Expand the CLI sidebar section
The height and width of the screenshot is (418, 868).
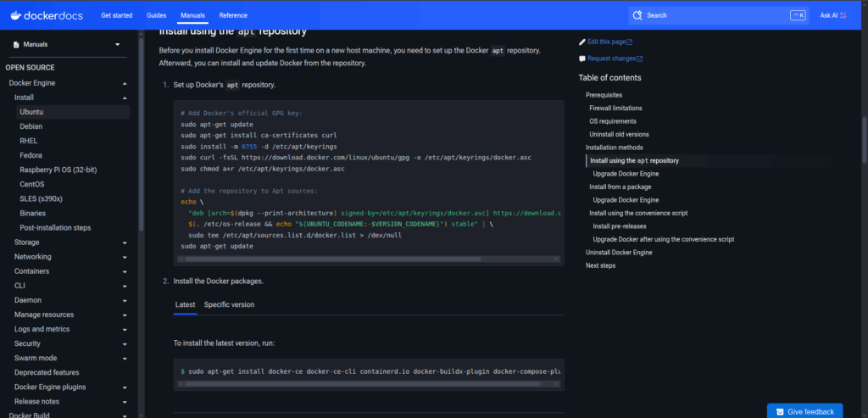(125, 286)
